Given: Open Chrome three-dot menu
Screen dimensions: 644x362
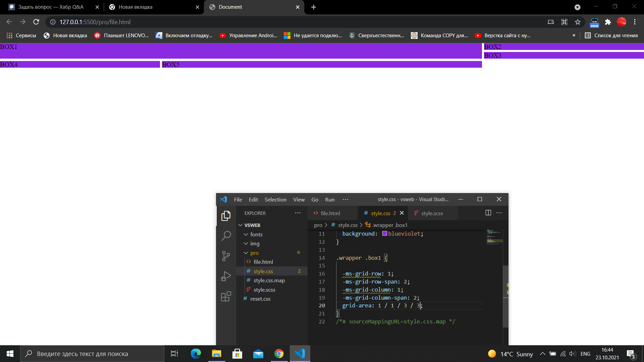Looking at the screenshot, I should (635, 22).
